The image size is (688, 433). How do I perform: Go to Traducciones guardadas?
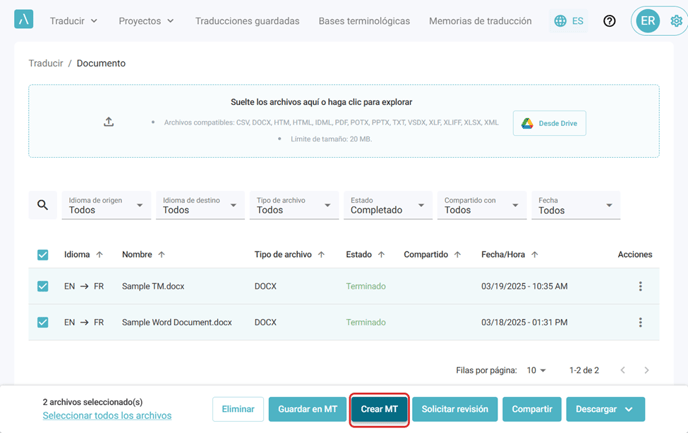click(x=247, y=21)
